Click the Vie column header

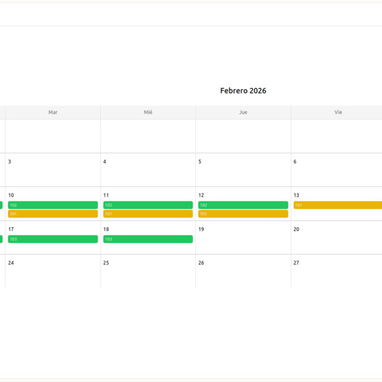coord(337,112)
